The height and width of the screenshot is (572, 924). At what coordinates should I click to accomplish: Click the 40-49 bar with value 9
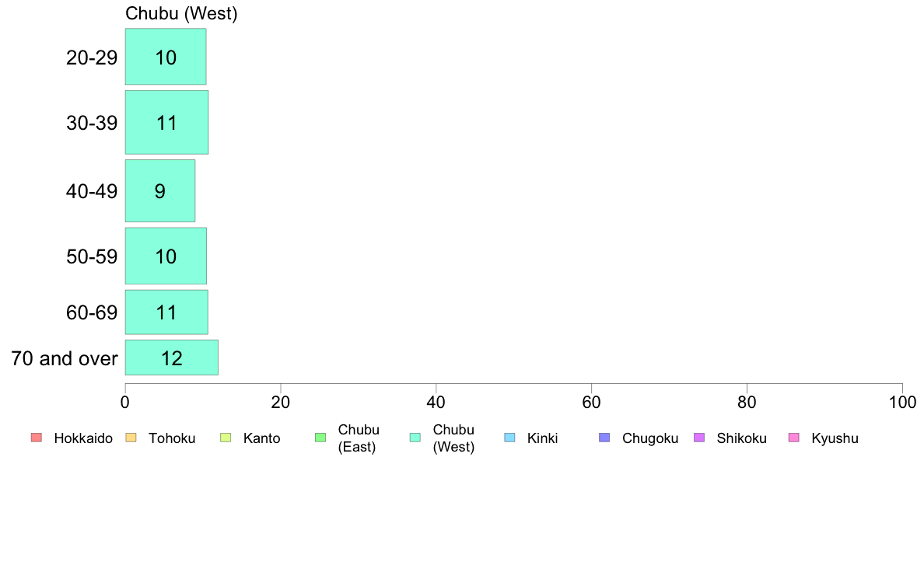(160, 191)
